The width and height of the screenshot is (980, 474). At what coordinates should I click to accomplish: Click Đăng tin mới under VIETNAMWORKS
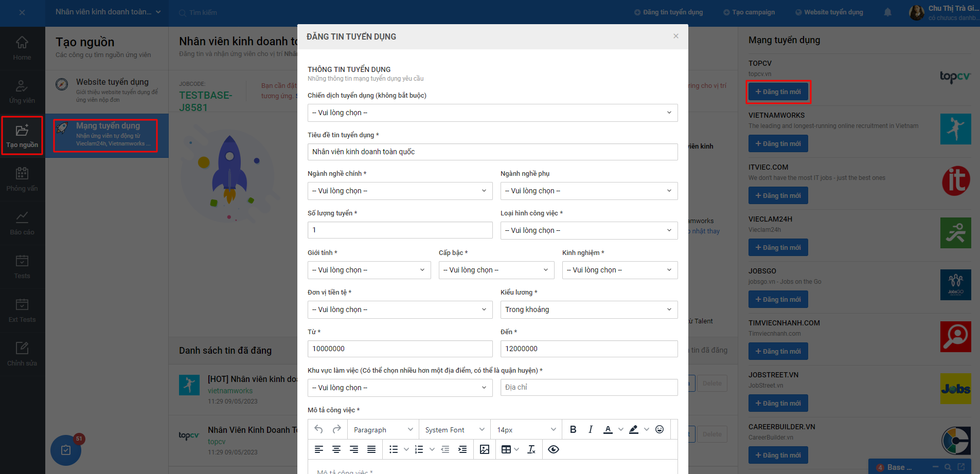778,143
